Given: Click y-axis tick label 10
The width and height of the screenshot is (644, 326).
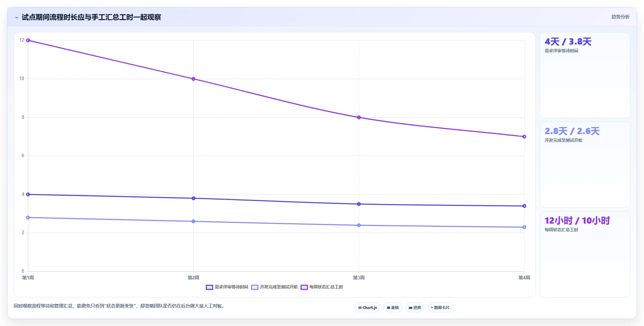Looking at the screenshot, I should (22, 79).
